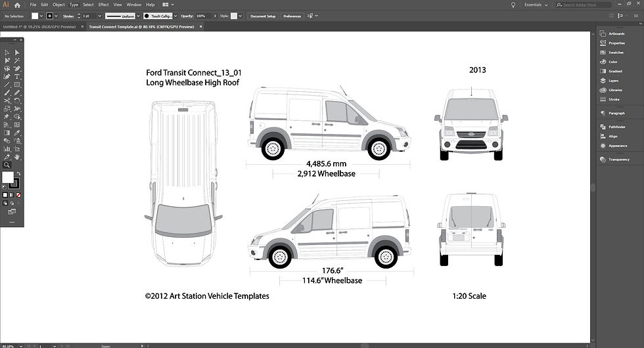Image resolution: width=644 pixels, height=348 pixels.
Task: Click the Stroke color box in toolbar
Action: pos(14,183)
